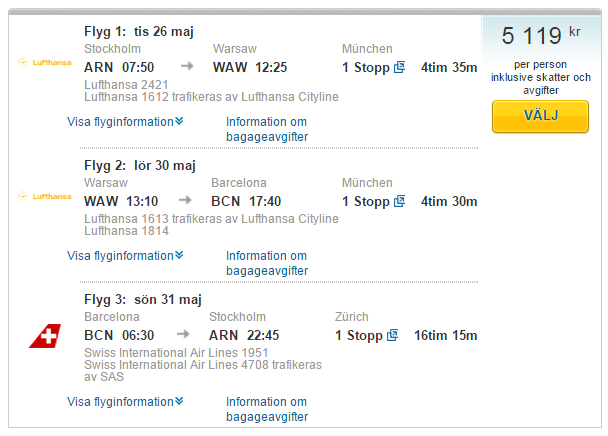Click the 1 Stopp text for Zürich flight
Image resolution: width=608 pixels, height=436 pixels.
[x=359, y=336]
